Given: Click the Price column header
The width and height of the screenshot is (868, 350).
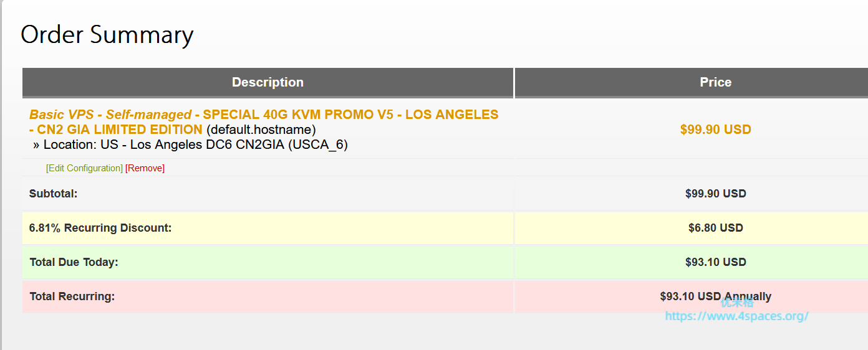Looking at the screenshot, I should pos(715,82).
